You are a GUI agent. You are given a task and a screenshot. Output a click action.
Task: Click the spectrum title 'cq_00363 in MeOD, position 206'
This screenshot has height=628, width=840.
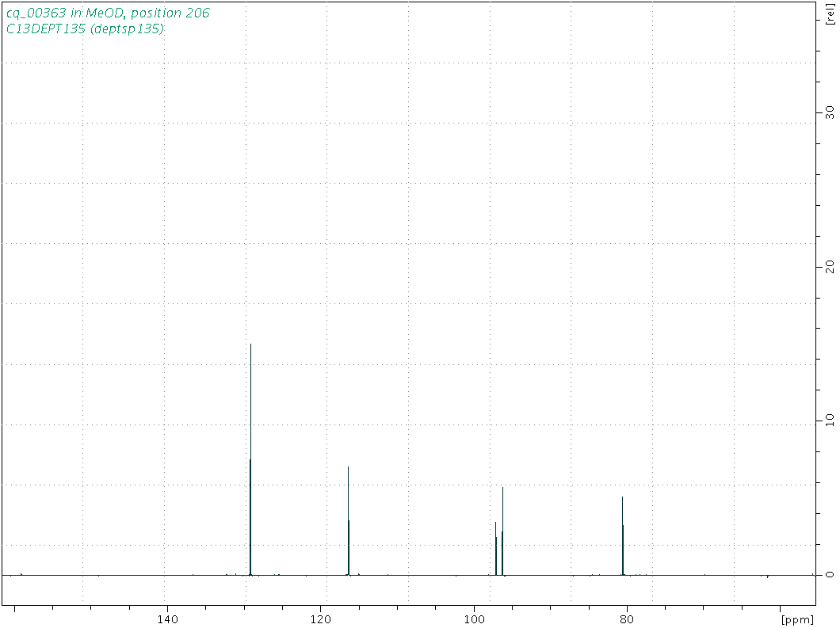coord(108,13)
